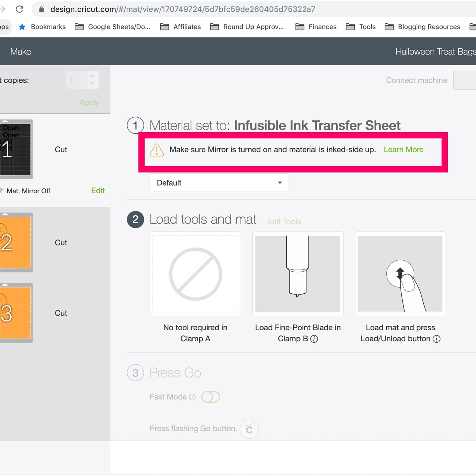Select mat 1 black thumbnail
476x476 pixels.
(16, 149)
